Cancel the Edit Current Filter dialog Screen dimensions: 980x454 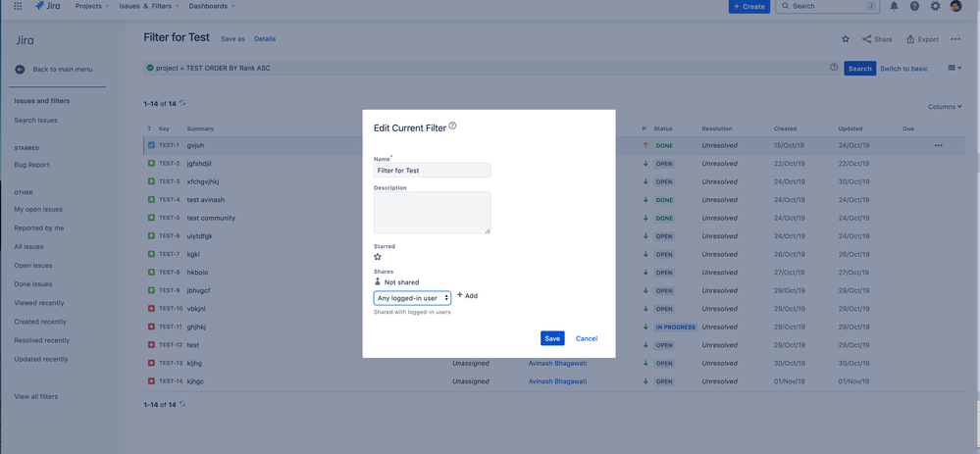coord(587,338)
